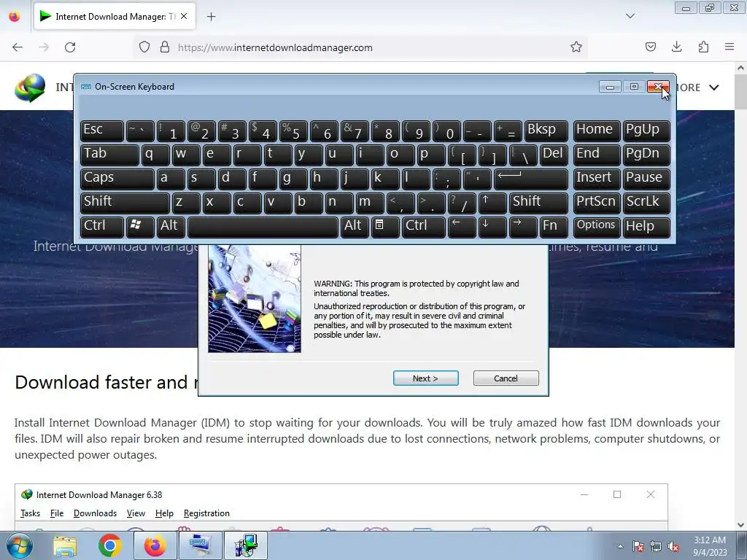
Task: Toggle the right Ctrl key
Action: pyautogui.click(x=424, y=226)
